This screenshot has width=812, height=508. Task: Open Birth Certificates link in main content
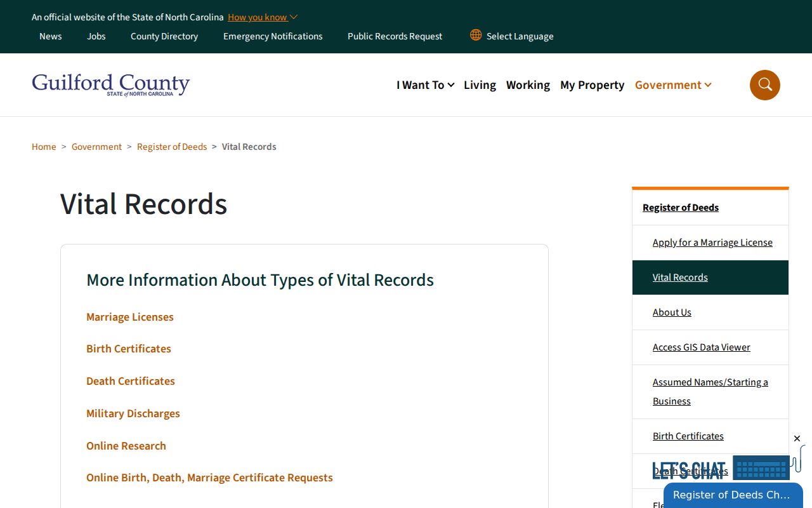click(x=129, y=349)
